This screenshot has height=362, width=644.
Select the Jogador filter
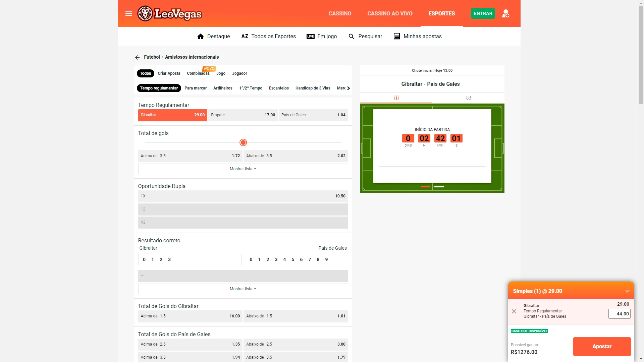coord(239,73)
